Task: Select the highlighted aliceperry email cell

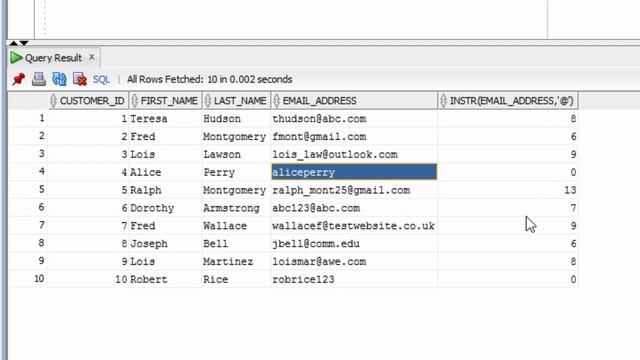Action: click(354, 172)
